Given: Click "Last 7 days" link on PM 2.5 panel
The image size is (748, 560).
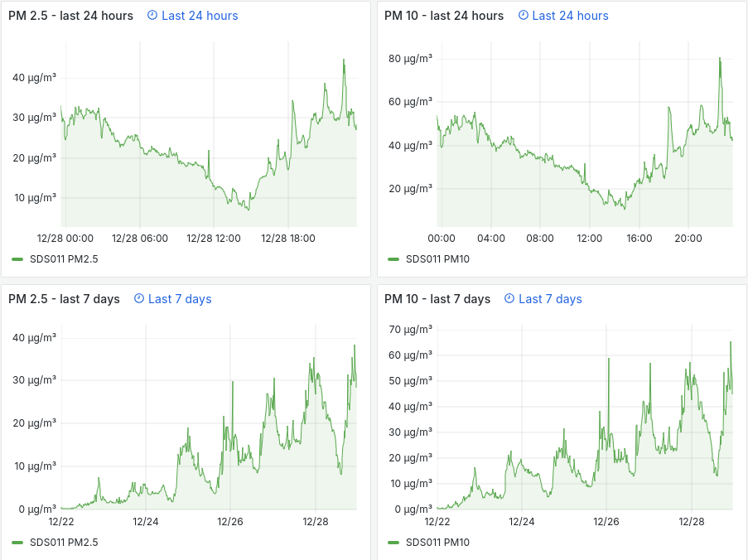Looking at the screenshot, I should [x=180, y=299].
